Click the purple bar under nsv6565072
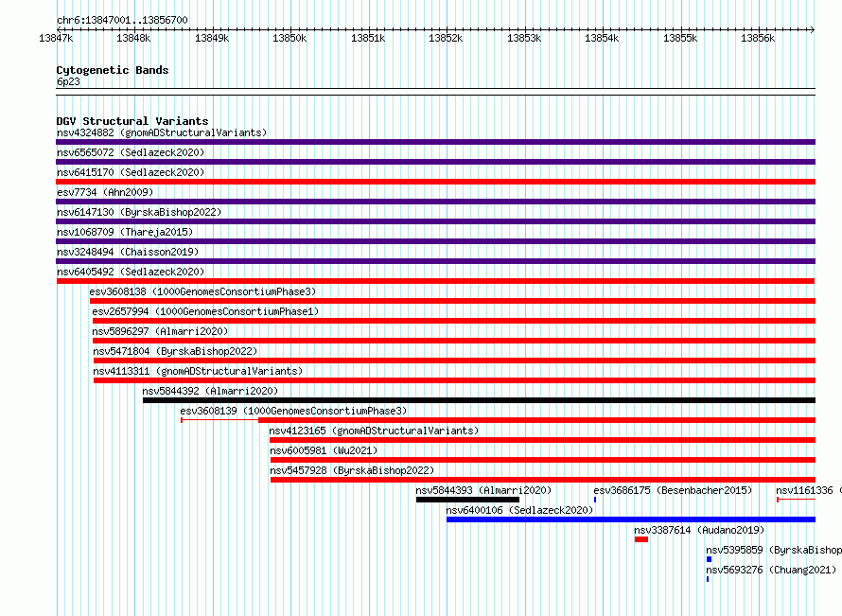This screenshot has width=842, height=616. tap(435, 162)
